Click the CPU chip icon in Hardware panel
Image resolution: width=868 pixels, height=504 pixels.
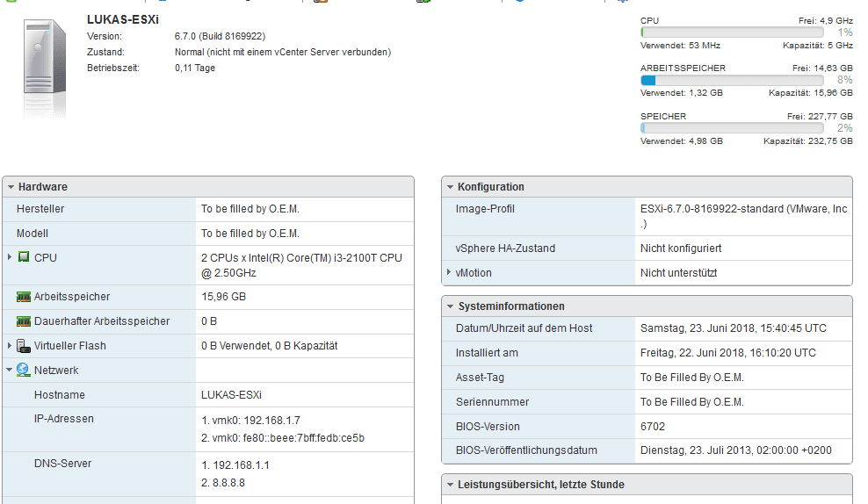pos(23,256)
